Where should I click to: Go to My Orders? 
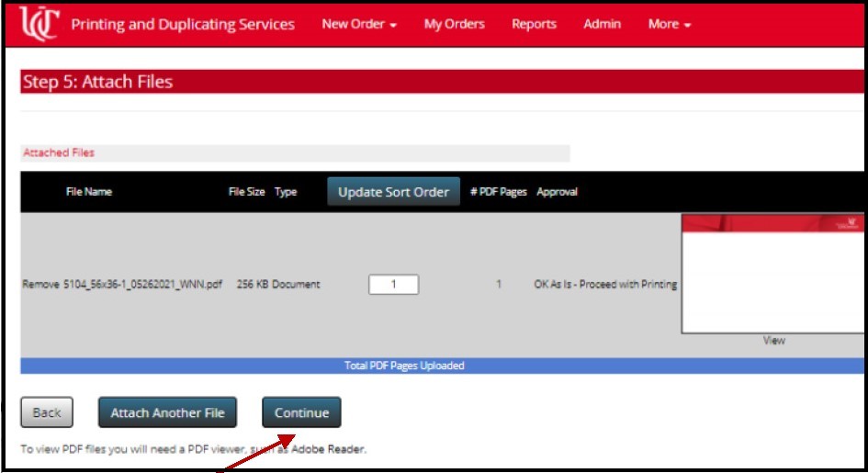(x=454, y=25)
